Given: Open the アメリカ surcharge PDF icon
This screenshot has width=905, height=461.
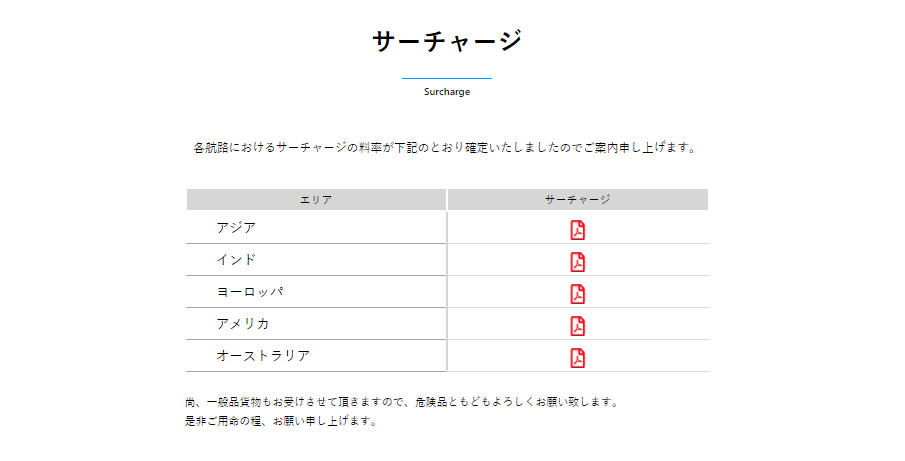Looking at the screenshot, I should click(578, 326).
